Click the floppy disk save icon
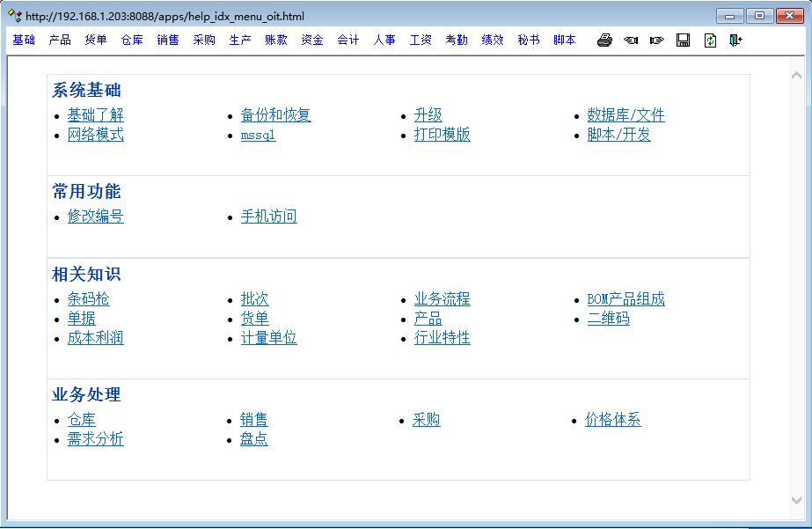Screen dimensions: 812x529 (684, 40)
